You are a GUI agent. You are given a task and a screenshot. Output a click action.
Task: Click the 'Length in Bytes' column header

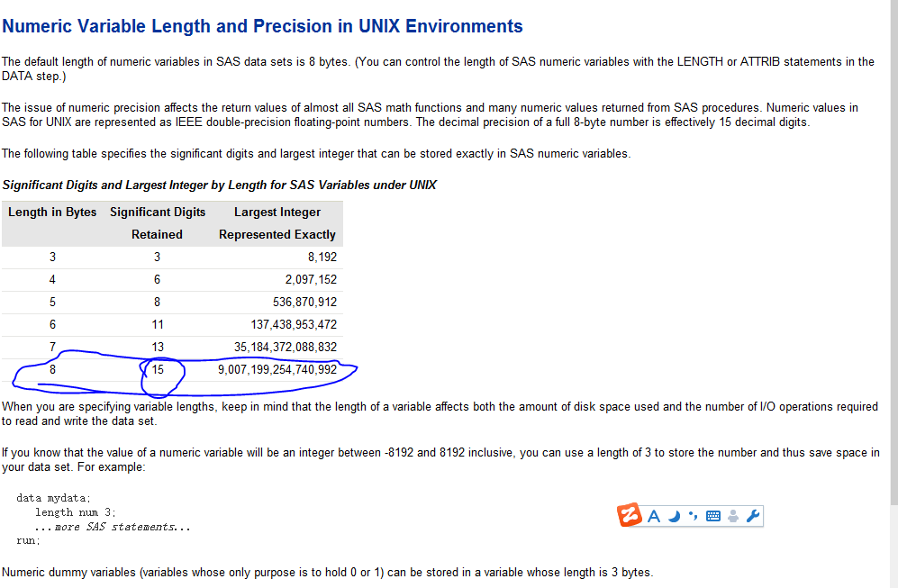[x=52, y=213]
